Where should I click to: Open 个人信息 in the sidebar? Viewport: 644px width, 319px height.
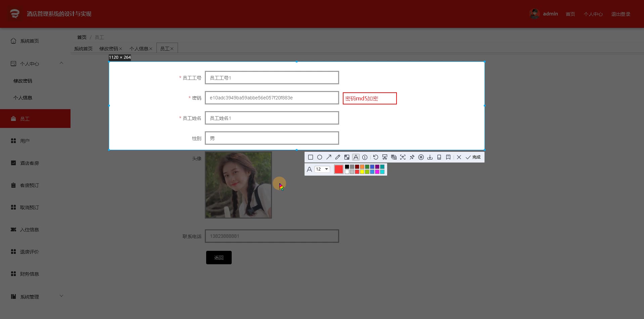35,98
